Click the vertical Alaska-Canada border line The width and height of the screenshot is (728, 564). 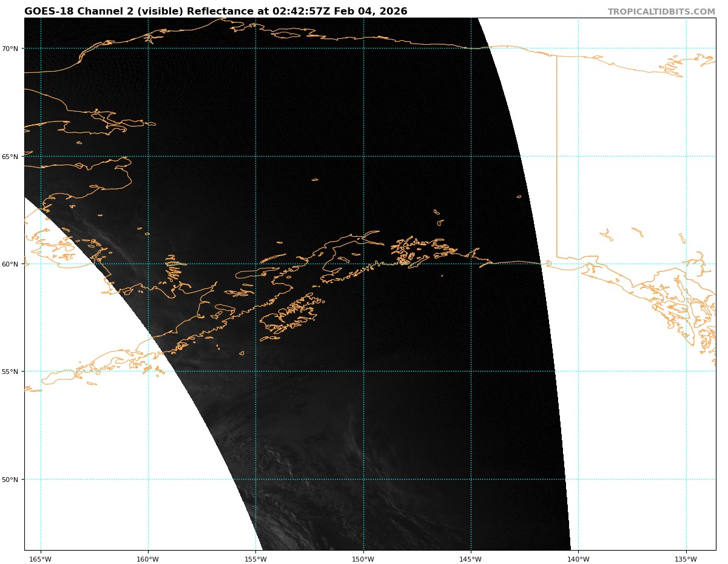557,152
